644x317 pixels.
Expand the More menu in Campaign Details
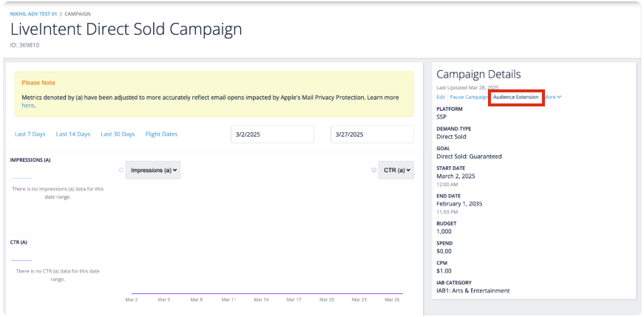(554, 97)
